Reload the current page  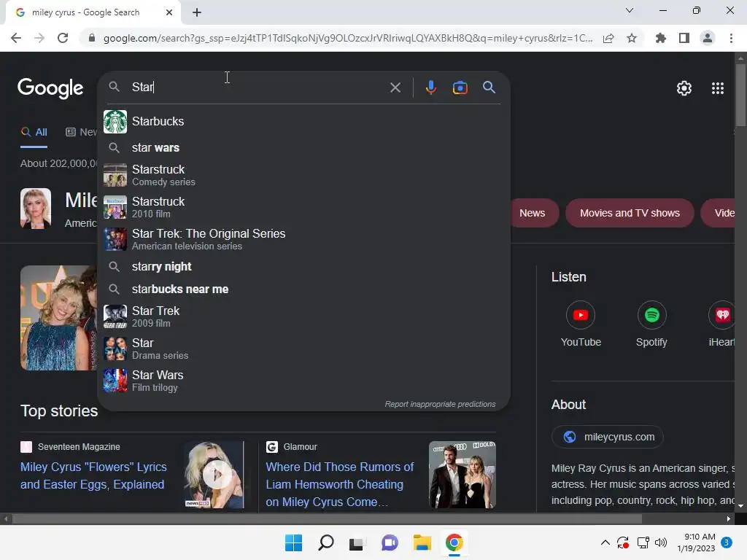pos(63,38)
